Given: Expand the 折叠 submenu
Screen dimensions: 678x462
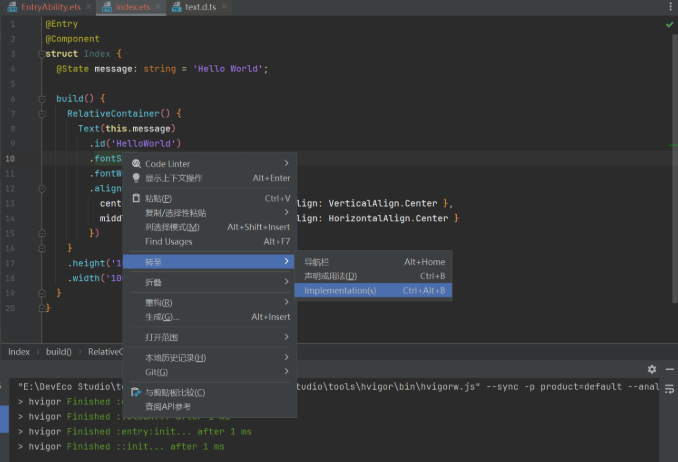Looking at the screenshot, I should [210, 282].
